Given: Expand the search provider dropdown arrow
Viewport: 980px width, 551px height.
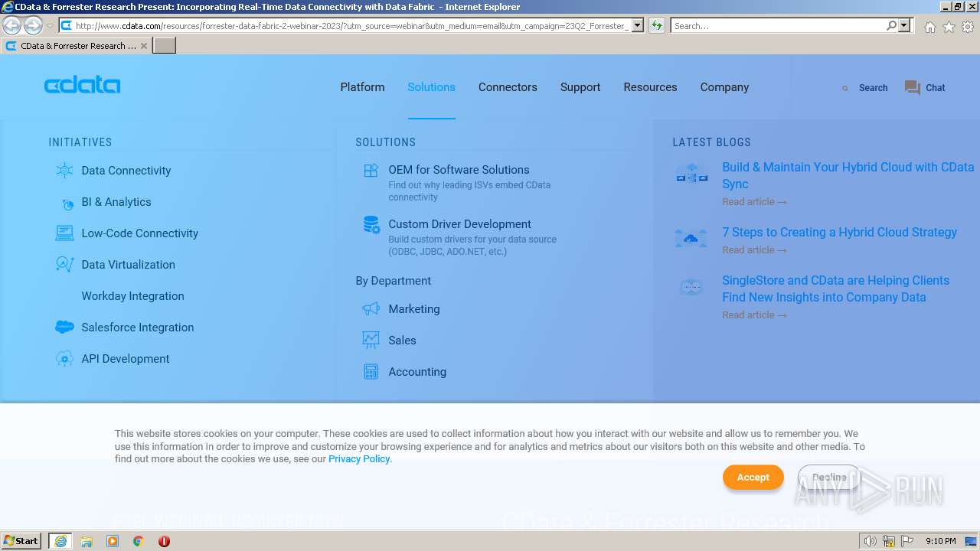Looking at the screenshot, I should click(905, 25).
